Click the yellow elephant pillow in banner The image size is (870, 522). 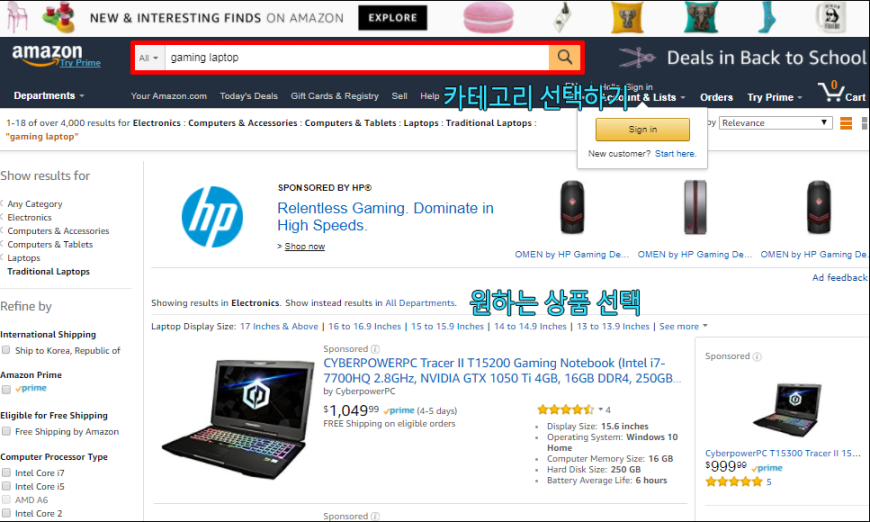[627, 17]
